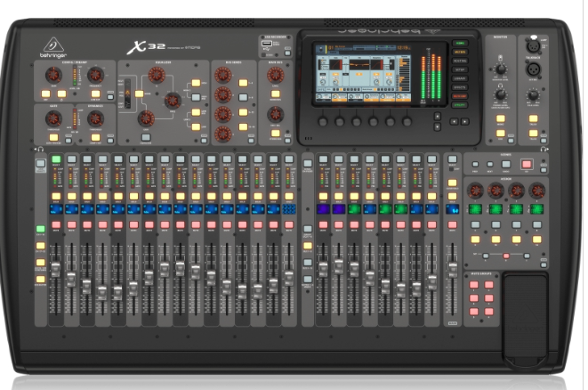Click the first green Assign section display
Image resolution: width=588 pixels, height=390 pixels.
[x=475, y=209]
